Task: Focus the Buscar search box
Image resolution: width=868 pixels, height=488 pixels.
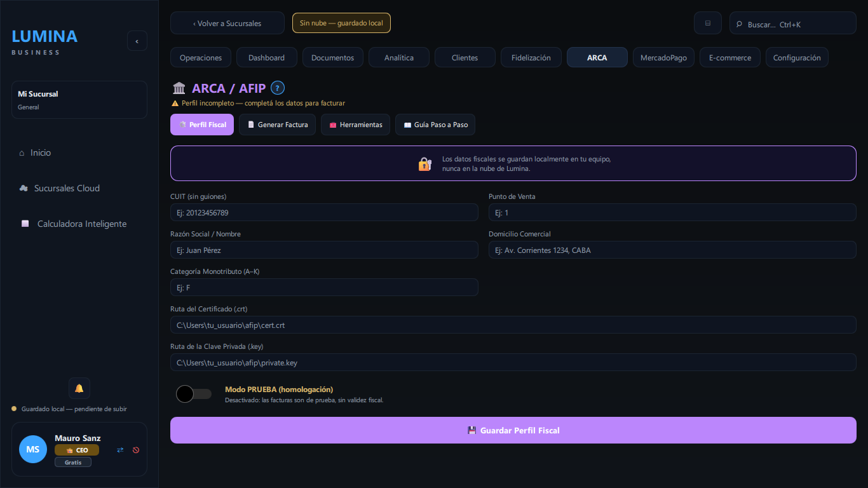Action: [793, 23]
